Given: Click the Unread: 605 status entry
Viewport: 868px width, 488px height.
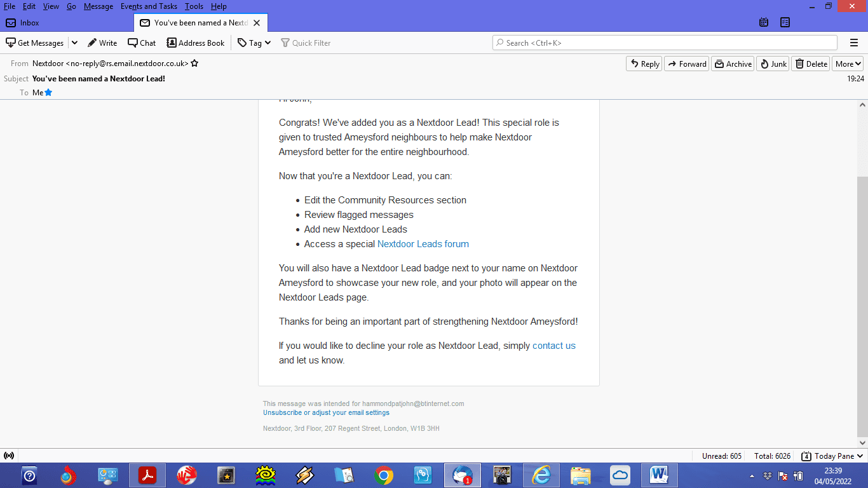Looking at the screenshot, I should pyautogui.click(x=722, y=456).
